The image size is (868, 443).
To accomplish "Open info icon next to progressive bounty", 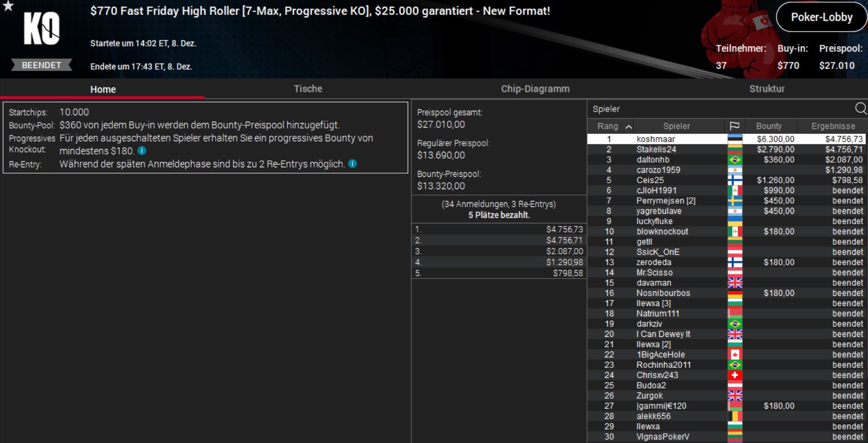I will point(142,151).
